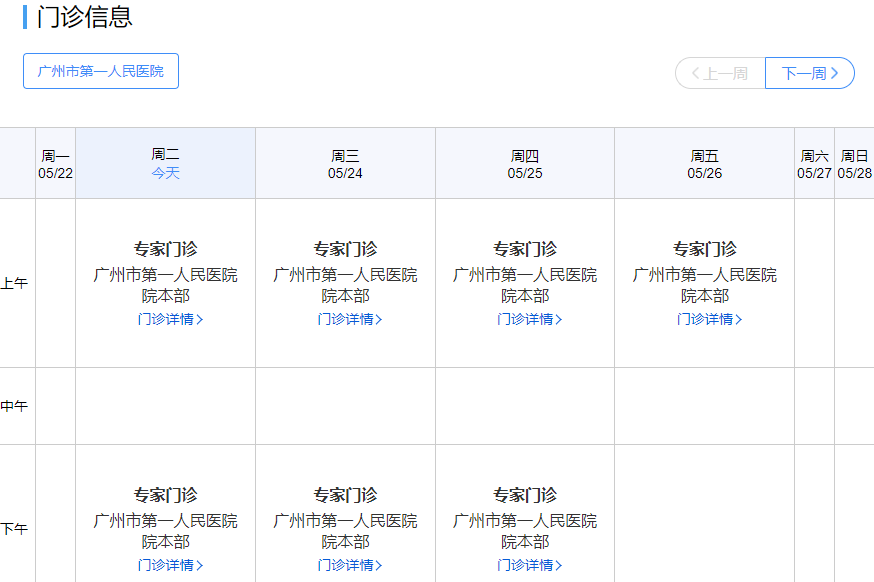The height and width of the screenshot is (582, 874).
Task: Click 专家门诊 title in Tuesday afternoon
Action: pos(166,495)
